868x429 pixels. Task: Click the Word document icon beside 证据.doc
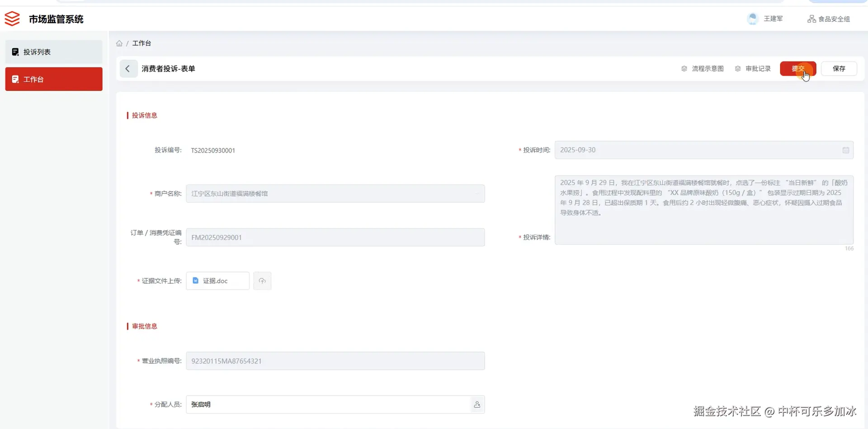tap(196, 281)
